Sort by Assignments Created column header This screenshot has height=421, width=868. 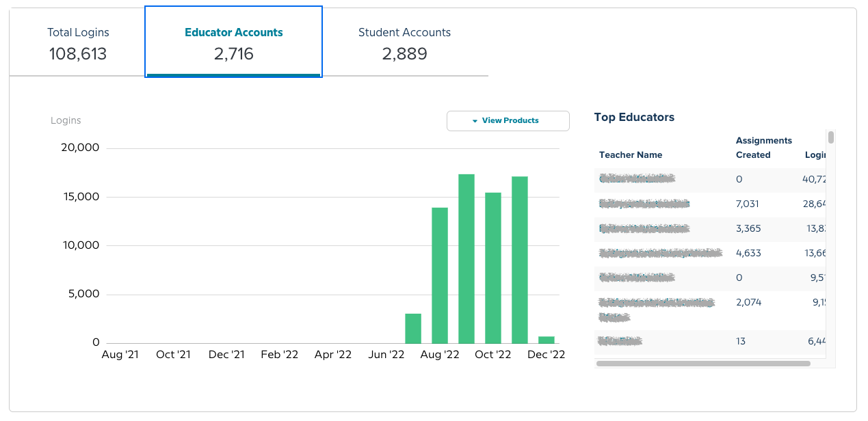764,148
